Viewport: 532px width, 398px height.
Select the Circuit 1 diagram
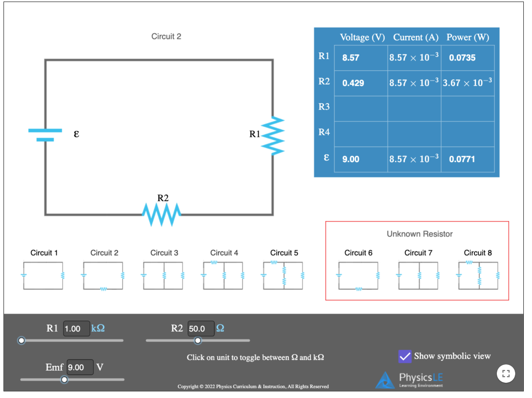pos(43,275)
